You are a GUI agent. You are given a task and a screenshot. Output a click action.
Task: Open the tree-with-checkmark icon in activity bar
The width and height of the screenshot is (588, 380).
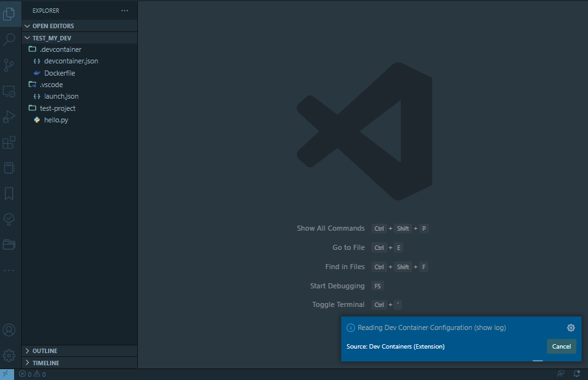pyautogui.click(x=9, y=219)
